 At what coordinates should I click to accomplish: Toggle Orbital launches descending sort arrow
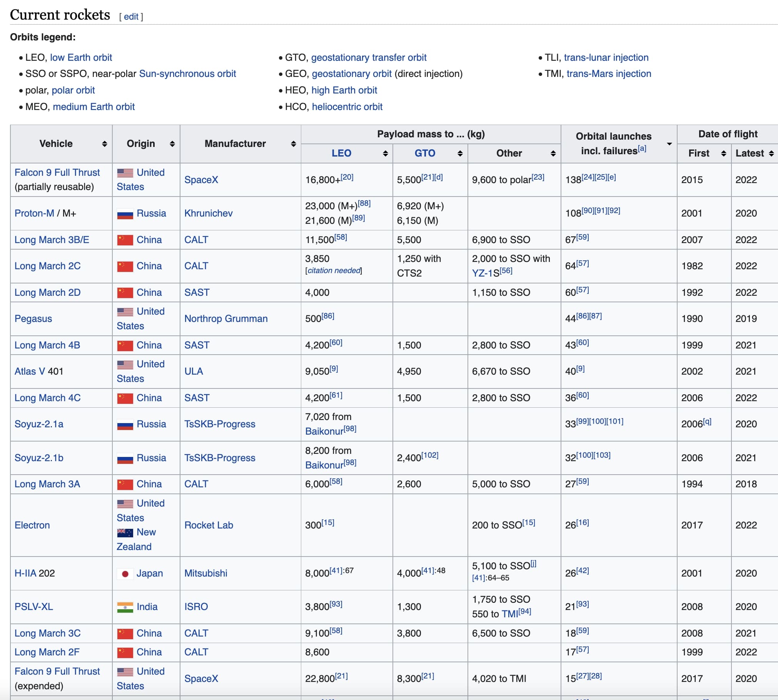669,144
